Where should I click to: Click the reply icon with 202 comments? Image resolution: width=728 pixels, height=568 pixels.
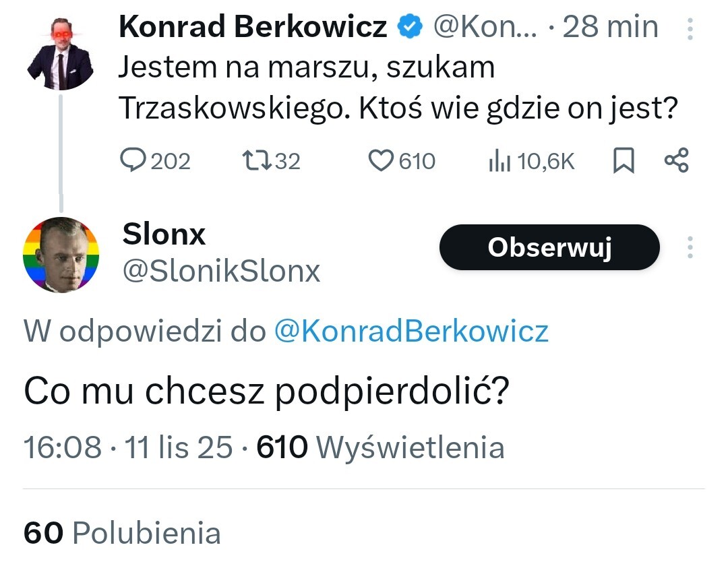tap(133, 161)
